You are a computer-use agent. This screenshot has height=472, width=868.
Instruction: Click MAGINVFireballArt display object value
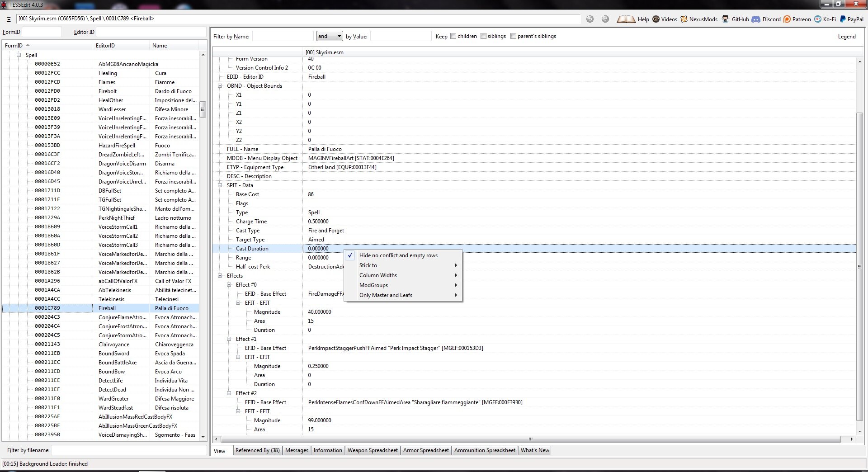pos(351,158)
